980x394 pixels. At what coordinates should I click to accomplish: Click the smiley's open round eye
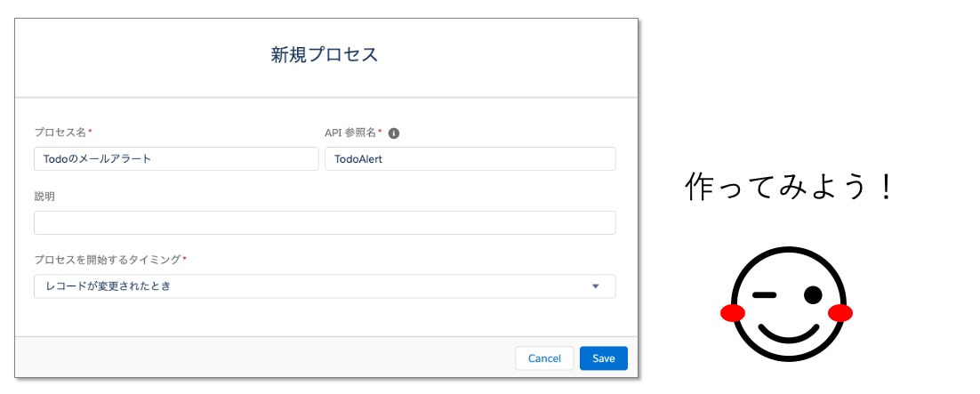[813, 294]
